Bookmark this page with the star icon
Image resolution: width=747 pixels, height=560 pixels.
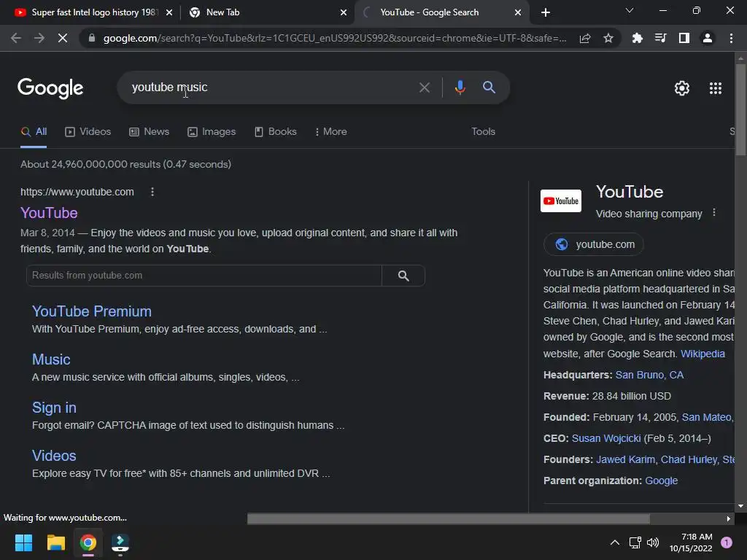608,38
